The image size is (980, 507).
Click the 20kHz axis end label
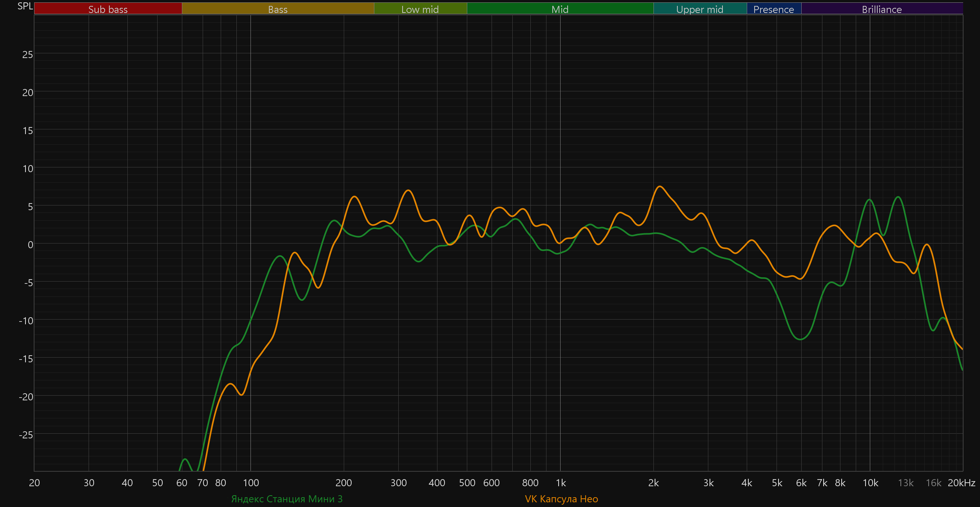[x=961, y=483]
